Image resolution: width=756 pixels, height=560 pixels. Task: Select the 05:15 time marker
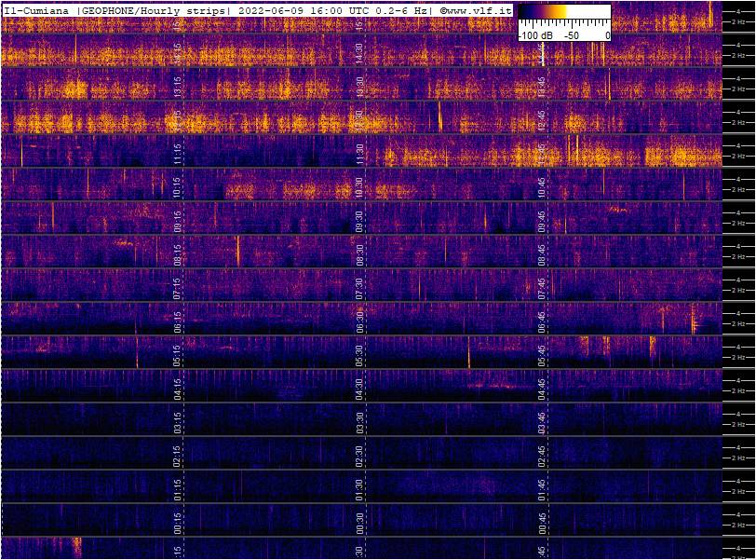pyautogui.click(x=178, y=356)
